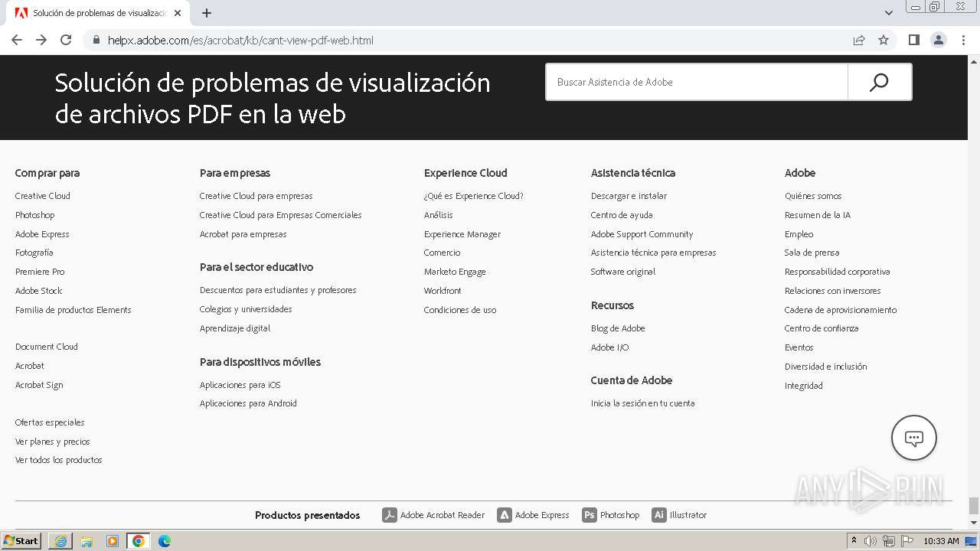This screenshot has width=980, height=551.
Task: Open the chat assistant bubble icon
Action: click(x=914, y=438)
